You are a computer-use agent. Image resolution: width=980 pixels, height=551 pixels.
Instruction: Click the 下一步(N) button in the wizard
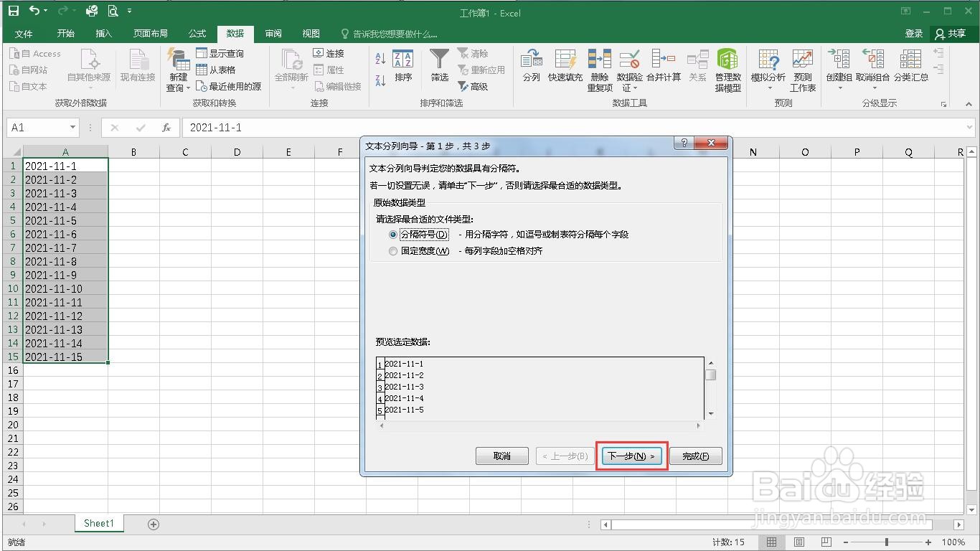tap(631, 456)
